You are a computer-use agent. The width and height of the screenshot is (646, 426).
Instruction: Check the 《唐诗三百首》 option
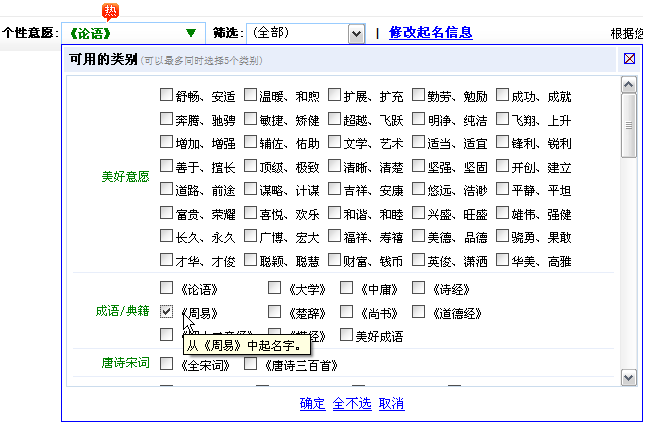(x=251, y=364)
